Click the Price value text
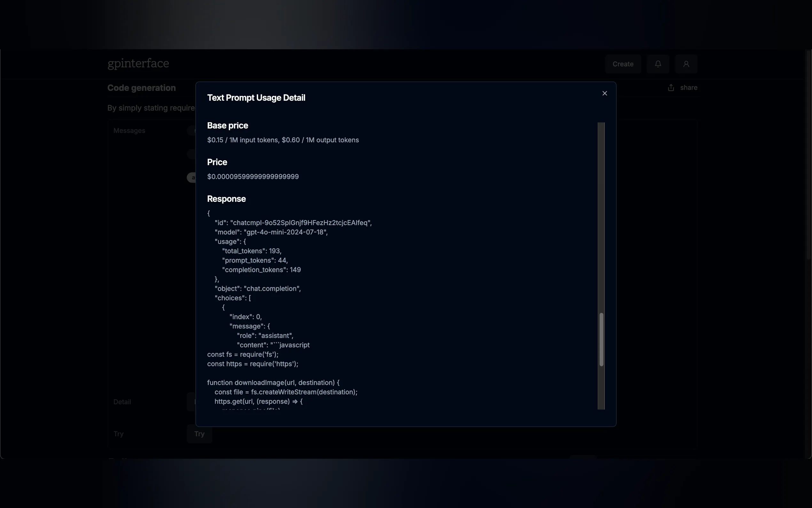Image resolution: width=812 pixels, height=508 pixels. point(253,177)
